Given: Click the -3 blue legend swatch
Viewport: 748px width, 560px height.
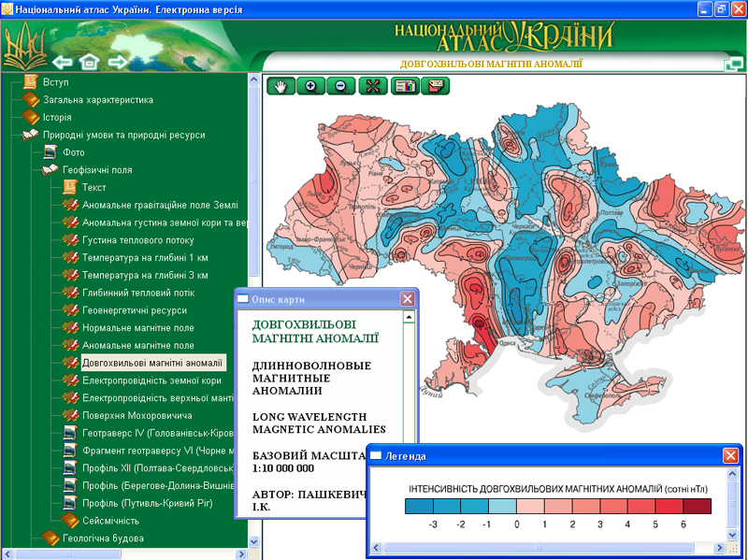Looking at the screenshot, I should [x=419, y=506].
